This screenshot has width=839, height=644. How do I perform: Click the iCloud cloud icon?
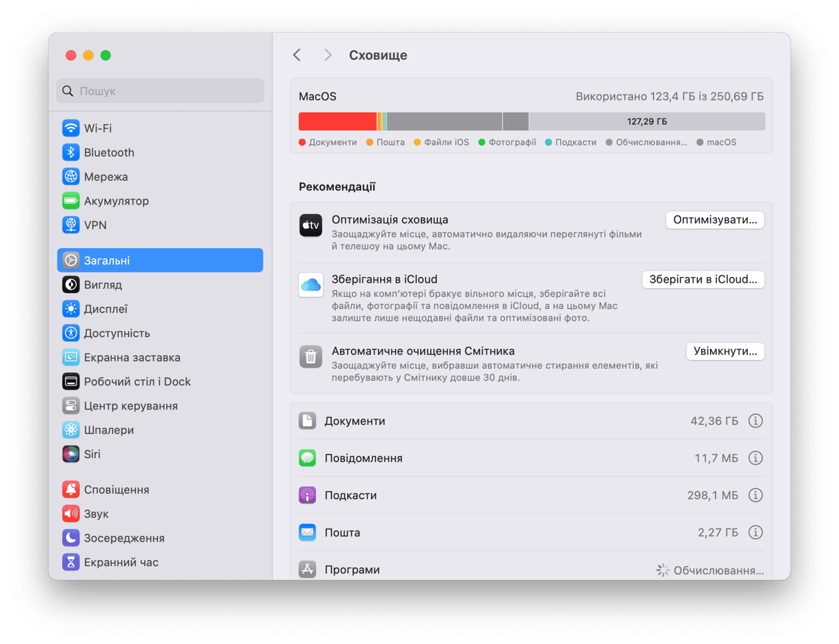[x=310, y=285]
